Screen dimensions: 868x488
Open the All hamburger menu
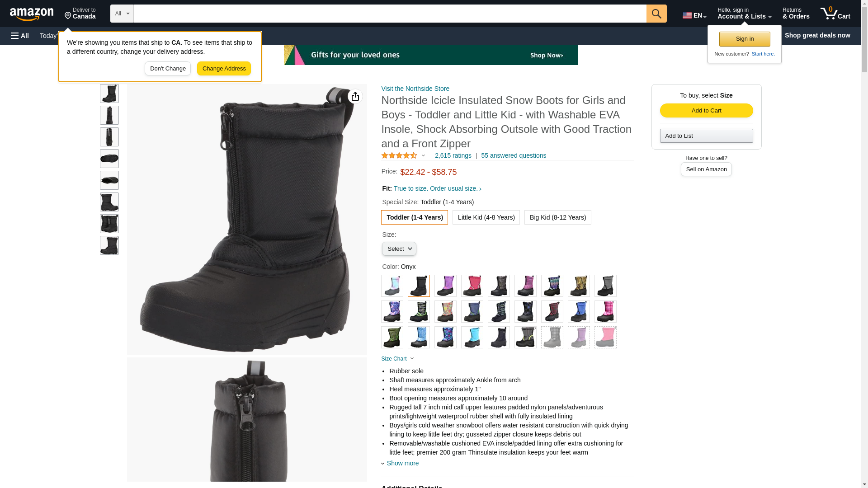(20, 36)
